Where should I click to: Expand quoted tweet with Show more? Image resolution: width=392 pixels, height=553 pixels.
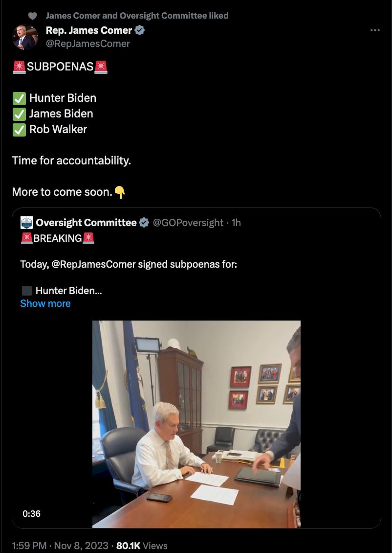(45, 303)
